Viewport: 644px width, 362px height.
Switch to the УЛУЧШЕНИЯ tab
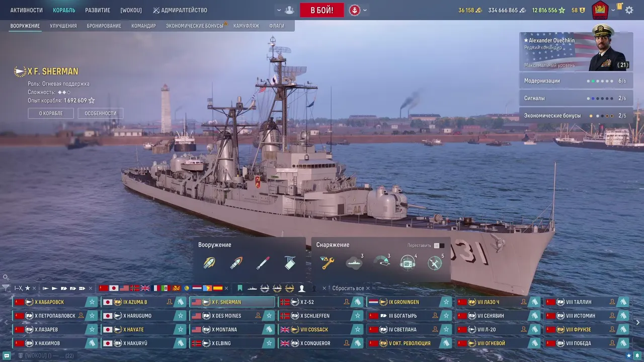tap(63, 26)
